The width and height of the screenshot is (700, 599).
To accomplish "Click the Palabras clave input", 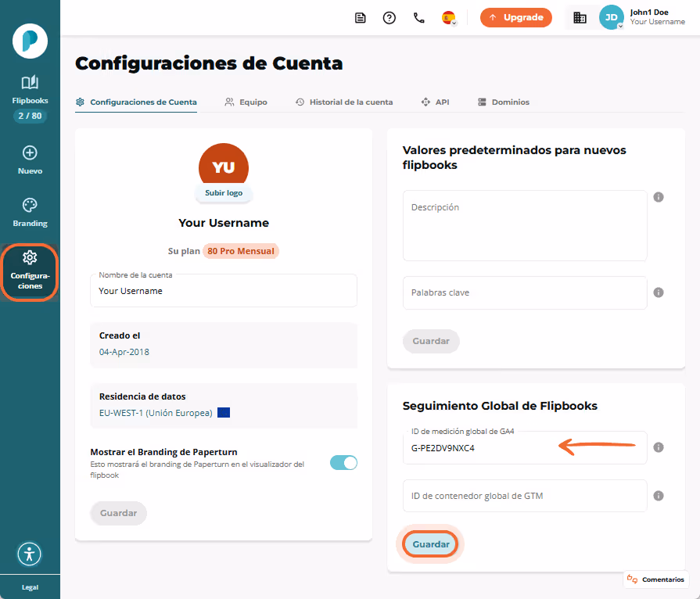I will tap(525, 292).
